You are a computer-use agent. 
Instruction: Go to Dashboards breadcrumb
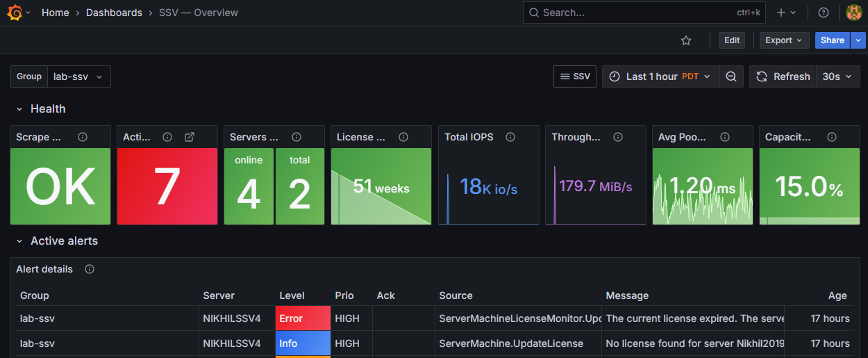click(x=114, y=13)
